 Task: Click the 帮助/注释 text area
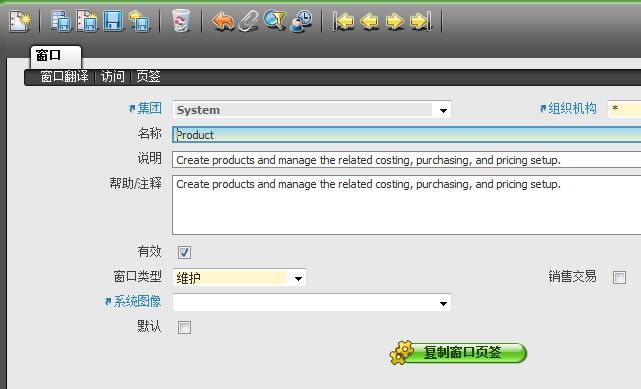tap(407, 205)
